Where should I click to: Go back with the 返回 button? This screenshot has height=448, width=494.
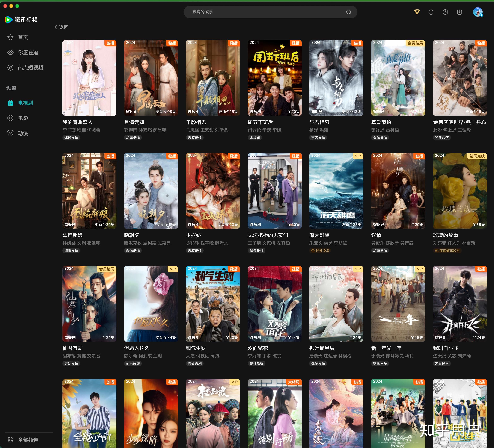tap(62, 27)
